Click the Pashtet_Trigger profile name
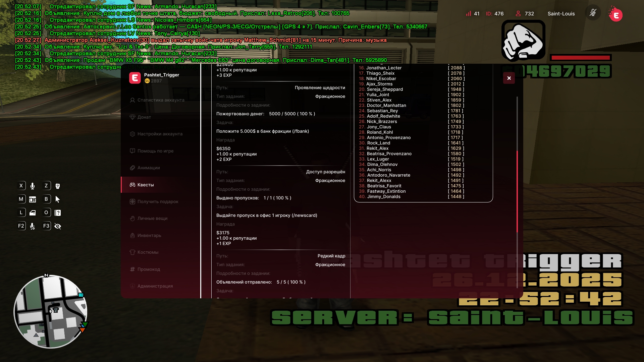 (161, 75)
